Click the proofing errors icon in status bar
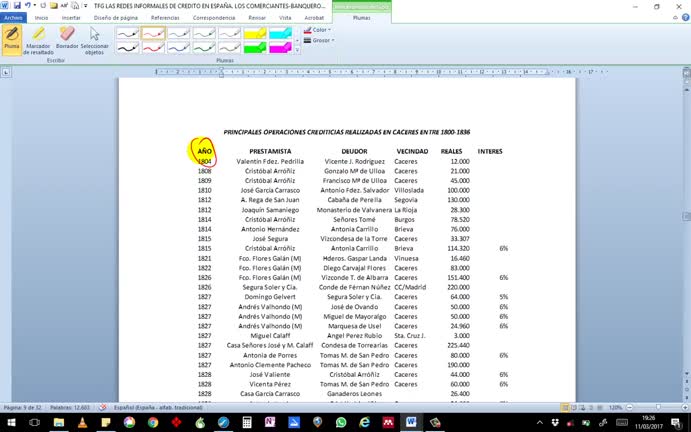Image resolution: width=691 pixels, height=432 pixels. coord(102,408)
